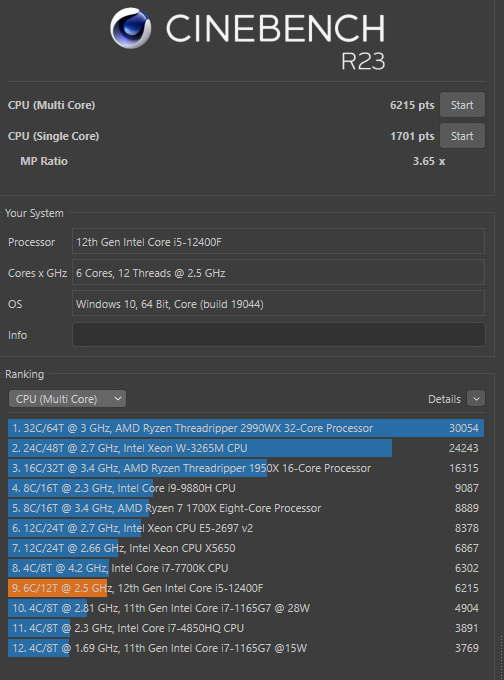Click the 6215 pts multi core score
This screenshot has height=680, width=504.
[x=412, y=105]
